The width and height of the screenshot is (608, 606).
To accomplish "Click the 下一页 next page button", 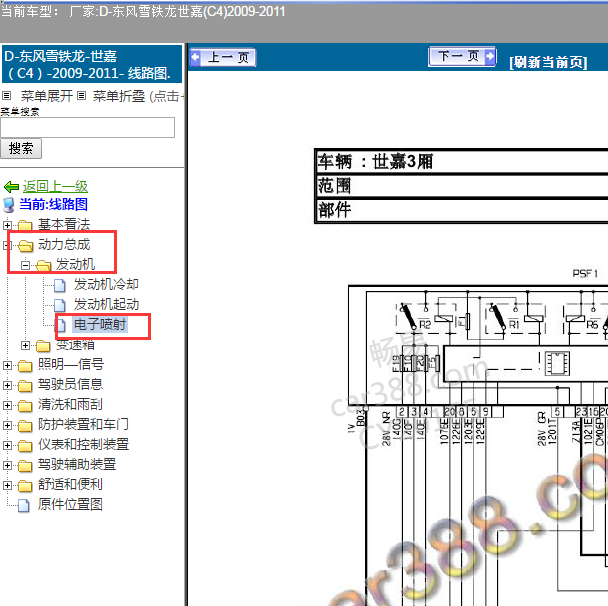I will (x=462, y=57).
